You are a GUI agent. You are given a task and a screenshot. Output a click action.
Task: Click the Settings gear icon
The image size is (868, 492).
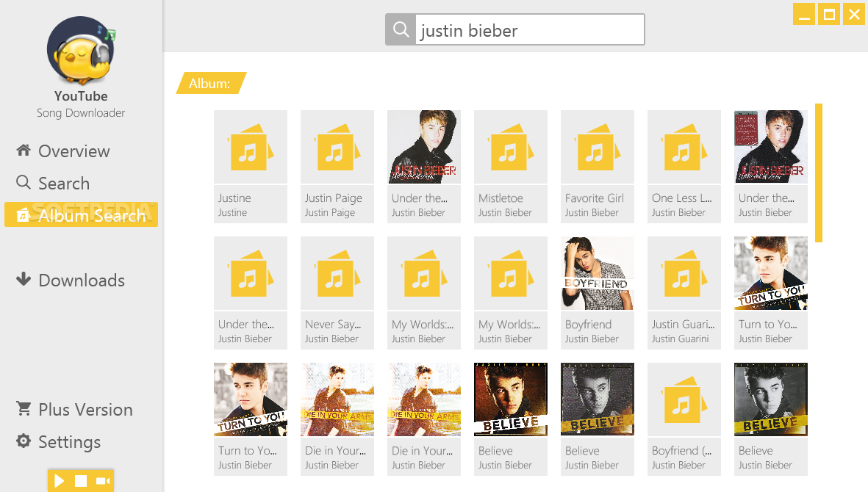[24, 441]
